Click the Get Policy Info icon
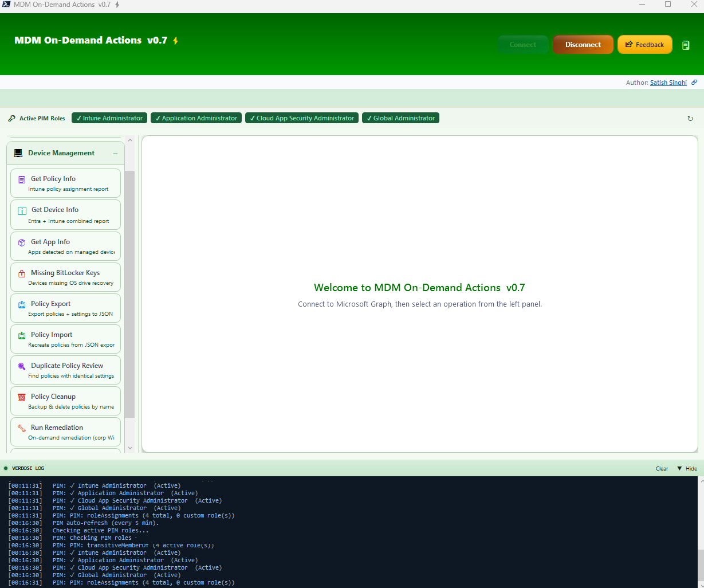The height and width of the screenshot is (588, 704). (22, 179)
